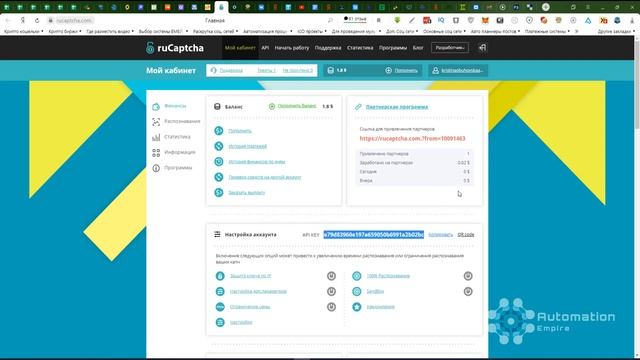Expand Другие закладки bookmarks folder
The height and width of the screenshot is (360, 640).
point(616,31)
